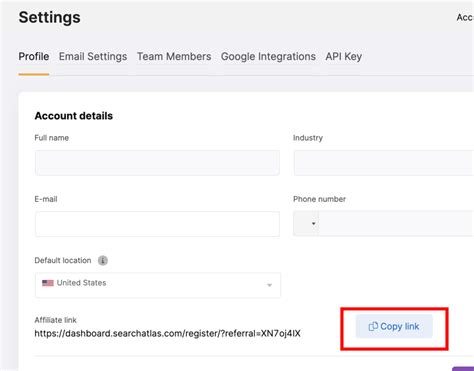This screenshot has height=371, width=474.
Task: Click the United States flag icon
Action: click(x=48, y=283)
